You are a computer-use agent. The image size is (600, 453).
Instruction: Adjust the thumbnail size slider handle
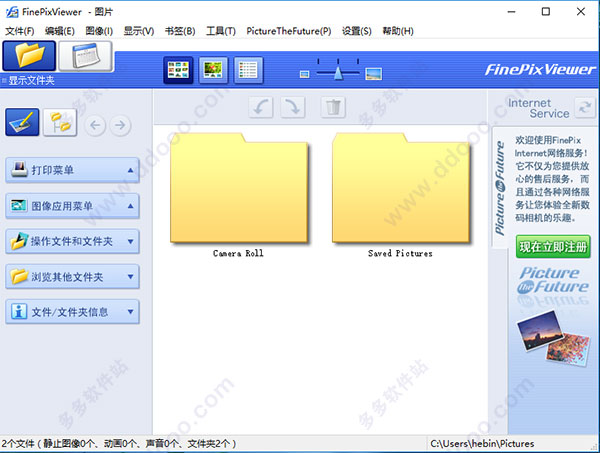(338, 73)
